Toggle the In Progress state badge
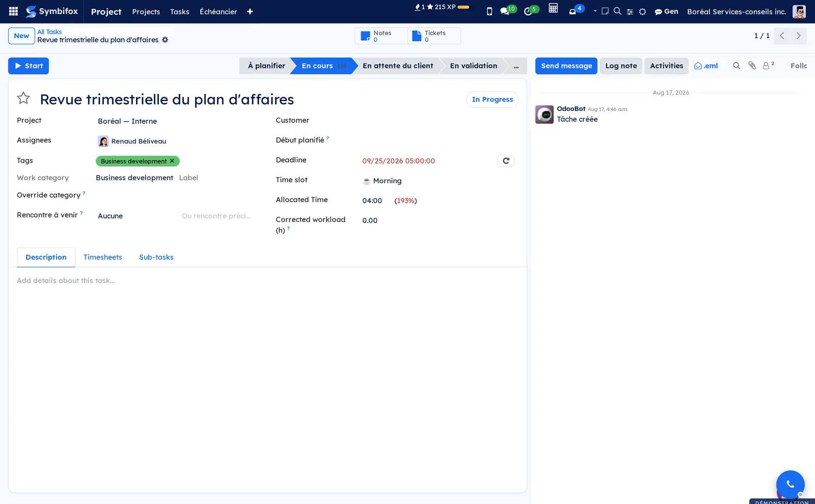The width and height of the screenshot is (815, 504). click(x=492, y=99)
